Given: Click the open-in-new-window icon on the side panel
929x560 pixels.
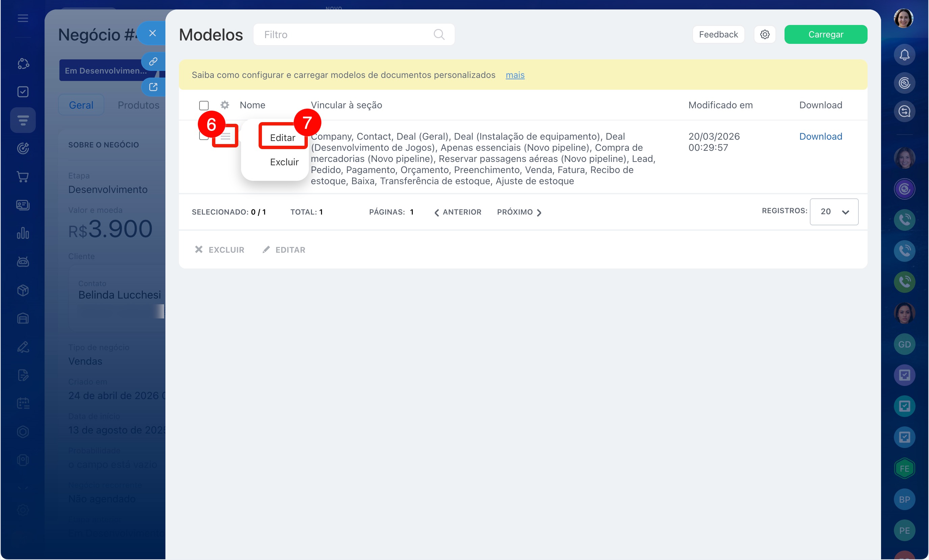Looking at the screenshot, I should tap(153, 87).
